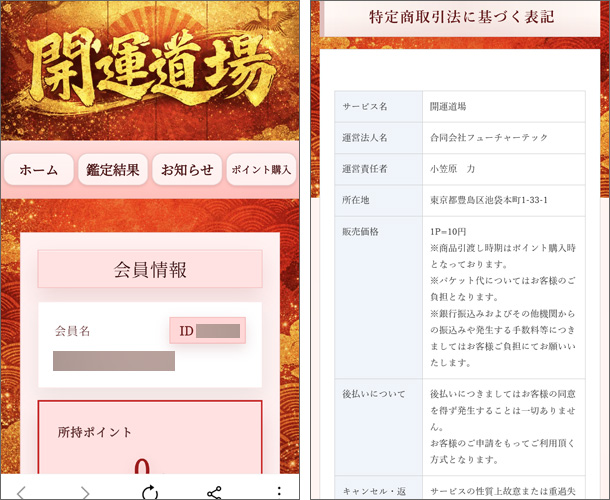Tap the browser forward arrow icon
Viewport: 610px width, 500px height.
[85, 492]
